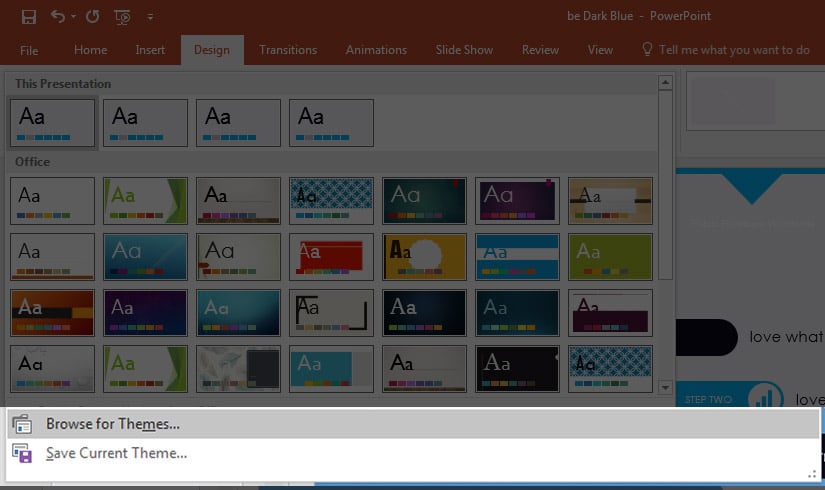The width and height of the screenshot is (825, 490).
Task: Select first theme under This Presentation
Action: pos(52,122)
